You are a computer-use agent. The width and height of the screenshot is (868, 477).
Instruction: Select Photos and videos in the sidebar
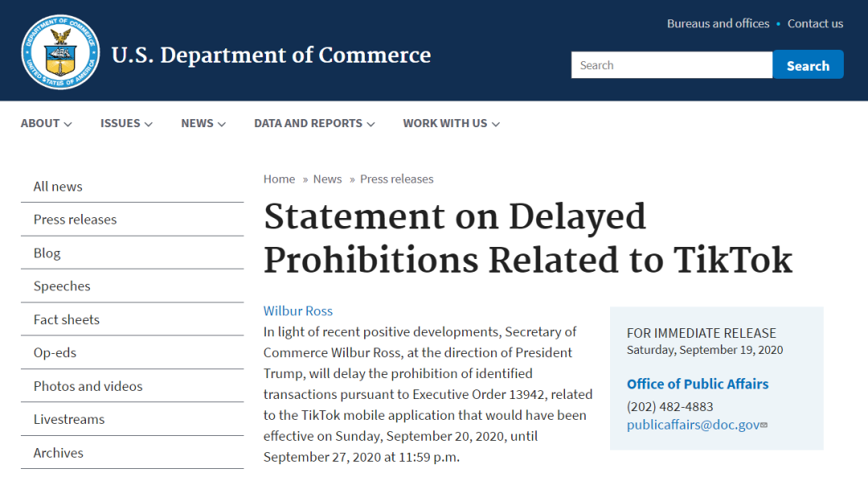(88, 386)
